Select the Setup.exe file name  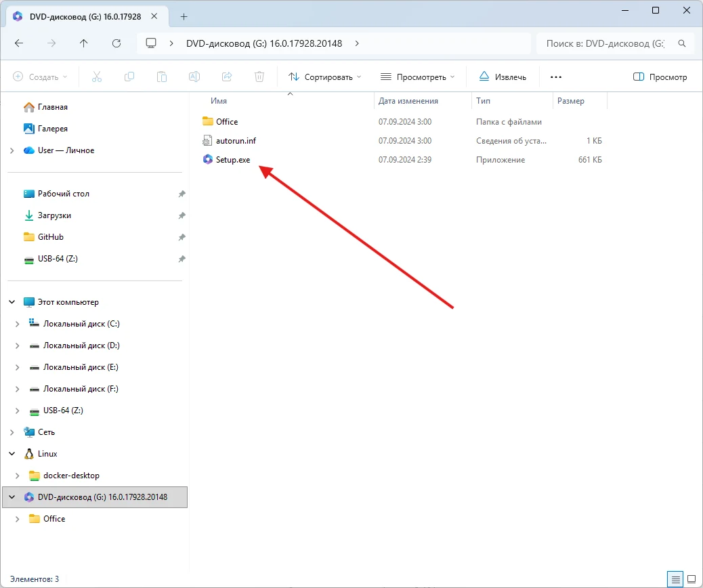pos(233,160)
